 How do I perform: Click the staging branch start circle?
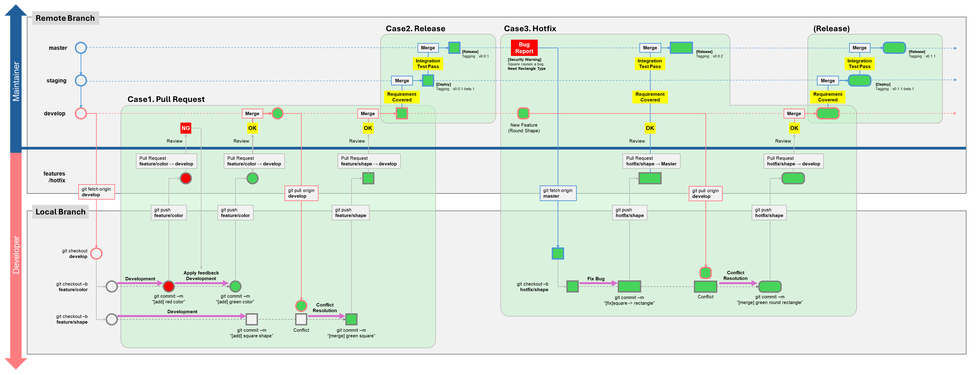pos(81,80)
